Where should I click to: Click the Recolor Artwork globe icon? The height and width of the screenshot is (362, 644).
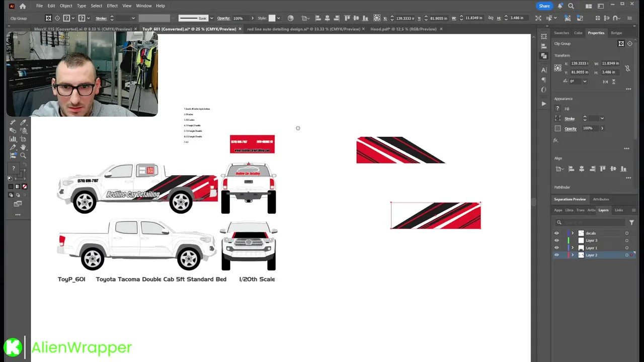[290, 18]
